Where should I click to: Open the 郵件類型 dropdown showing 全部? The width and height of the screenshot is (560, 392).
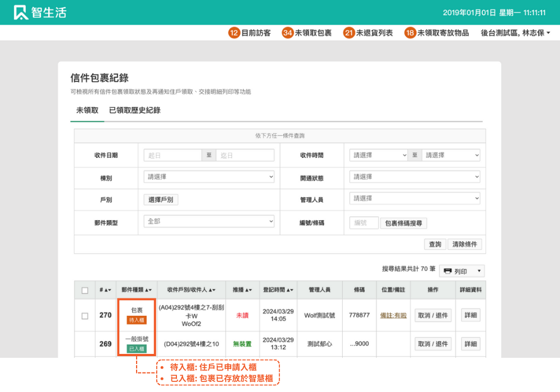point(209,221)
